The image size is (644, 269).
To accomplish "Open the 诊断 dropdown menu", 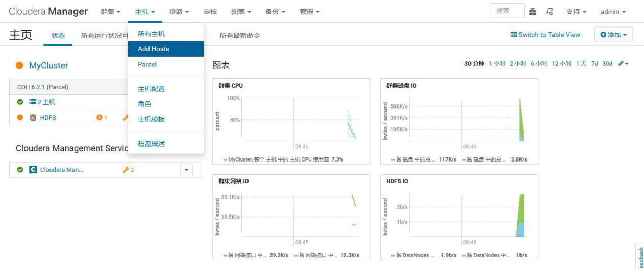I will coord(179,12).
